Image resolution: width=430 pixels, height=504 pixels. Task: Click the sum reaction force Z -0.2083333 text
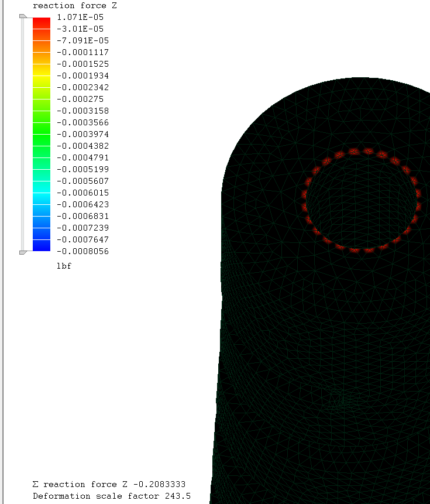pos(109,484)
